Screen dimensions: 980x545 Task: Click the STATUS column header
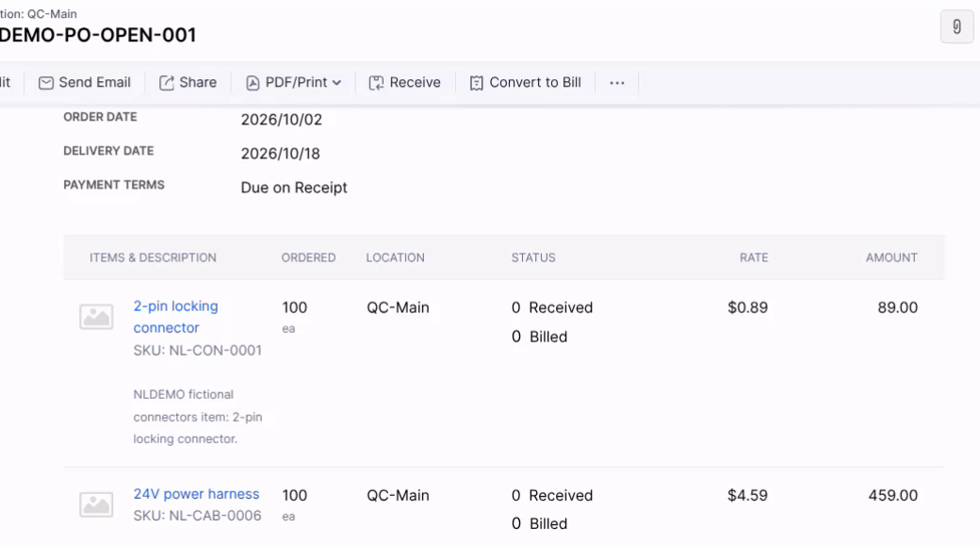coord(533,257)
